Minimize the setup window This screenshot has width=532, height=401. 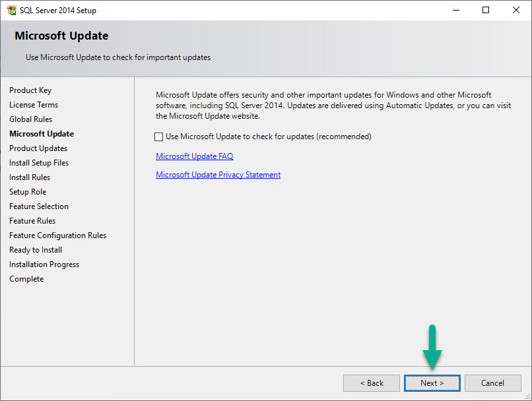point(456,10)
